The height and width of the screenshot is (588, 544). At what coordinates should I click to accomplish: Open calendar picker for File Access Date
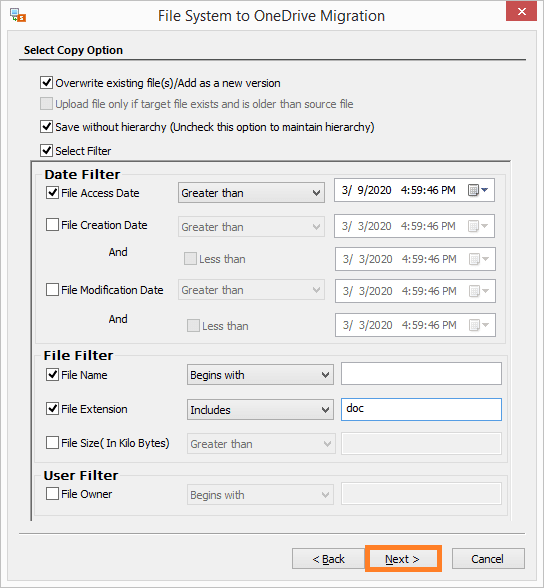pyautogui.click(x=478, y=190)
